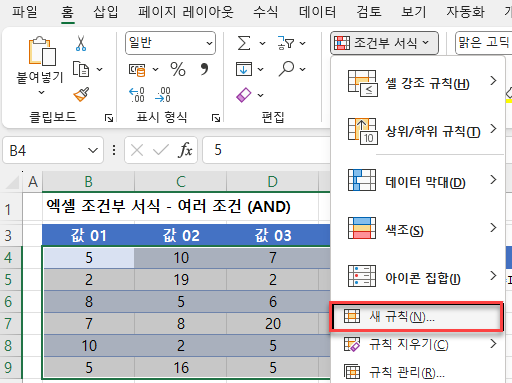Click inside the formula bar showing 5
This screenshot has height=383, width=512.
coord(266,150)
